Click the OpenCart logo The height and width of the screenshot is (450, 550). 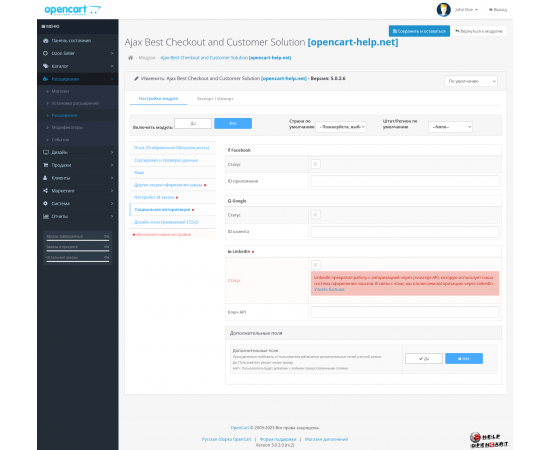click(72, 10)
